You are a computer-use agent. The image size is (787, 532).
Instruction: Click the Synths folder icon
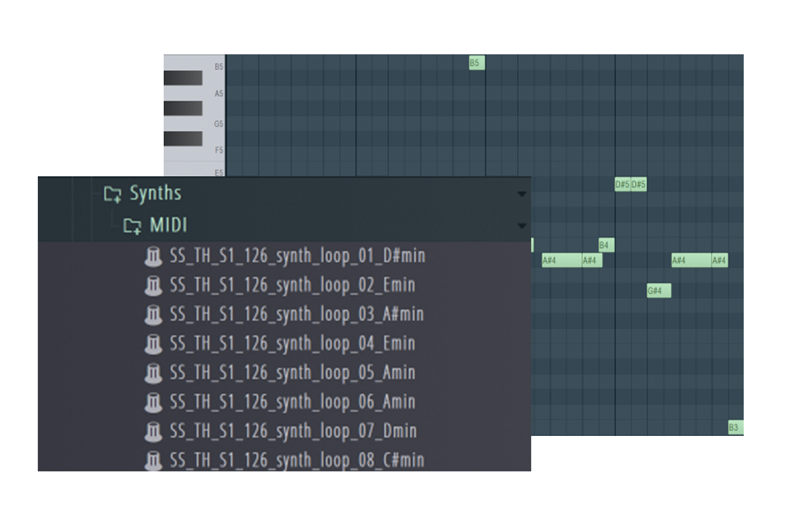pyautogui.click(x=113, y=194)
